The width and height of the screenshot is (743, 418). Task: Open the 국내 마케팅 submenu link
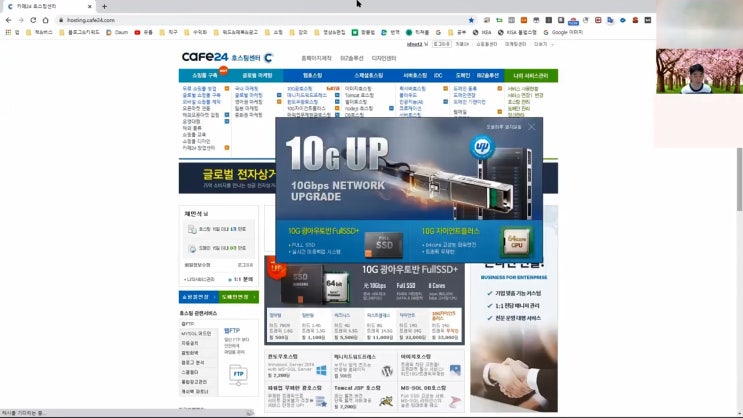pyautogui.click(x=246, y=89)
